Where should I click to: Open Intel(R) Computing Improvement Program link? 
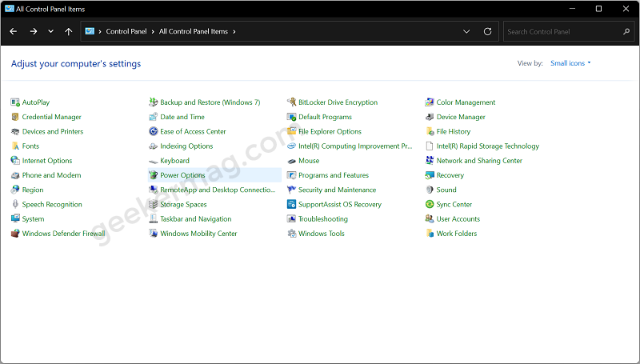tap(355, 146)
